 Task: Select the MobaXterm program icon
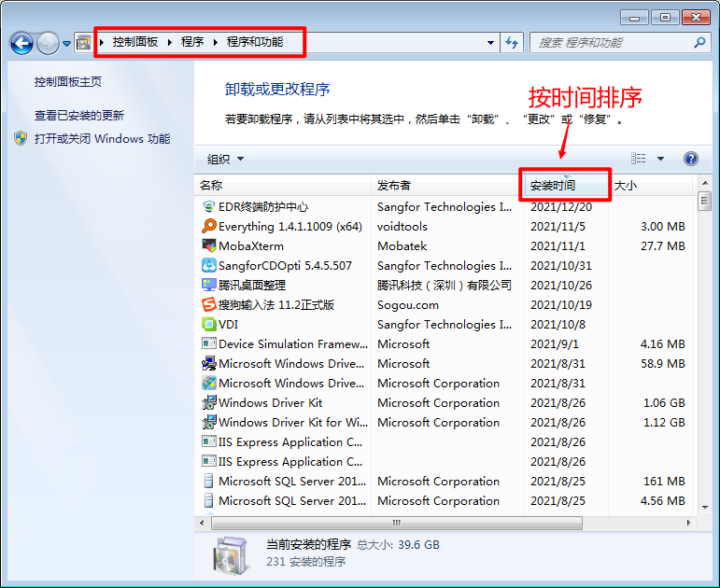click(x=209, y=245)
